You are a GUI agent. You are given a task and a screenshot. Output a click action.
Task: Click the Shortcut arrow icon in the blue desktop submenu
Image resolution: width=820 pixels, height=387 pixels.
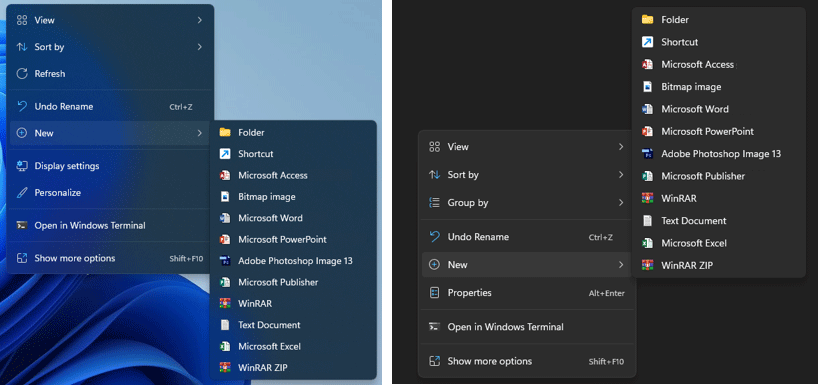(x=225, y=154)
